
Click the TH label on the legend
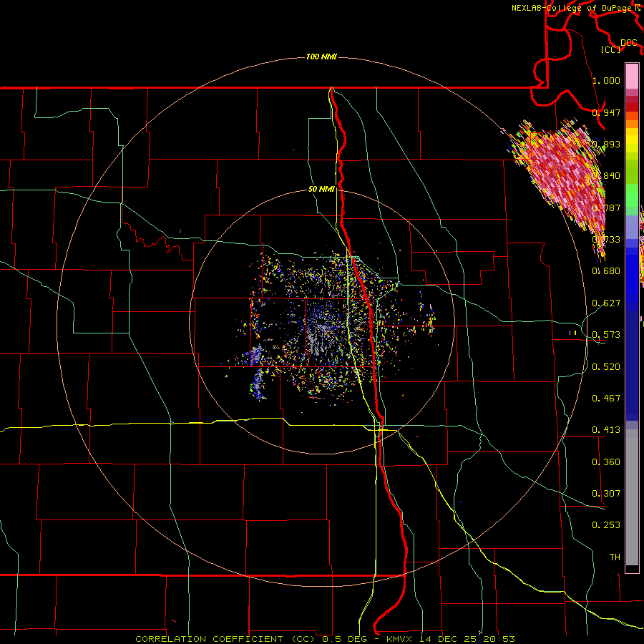click(615, 557)
